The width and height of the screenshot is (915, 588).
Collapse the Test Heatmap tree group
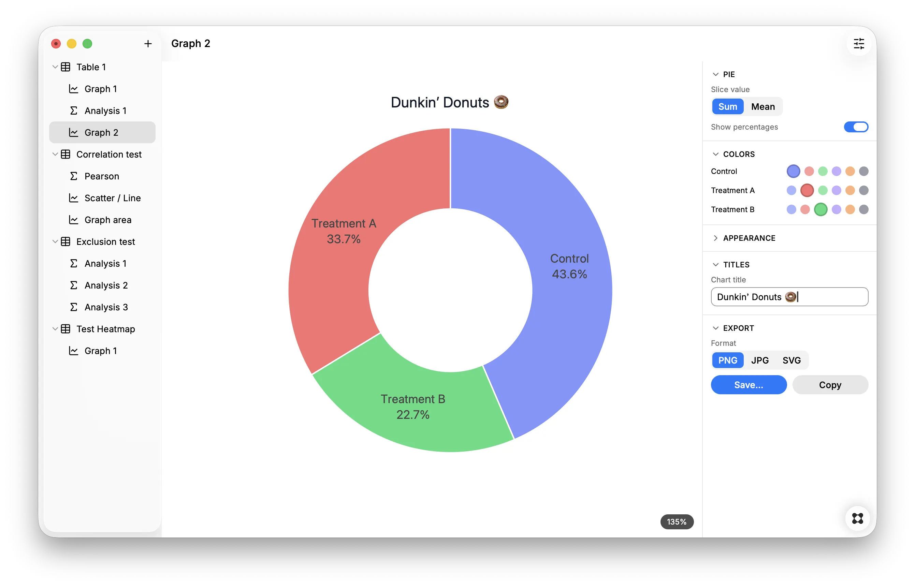point(55,329)
